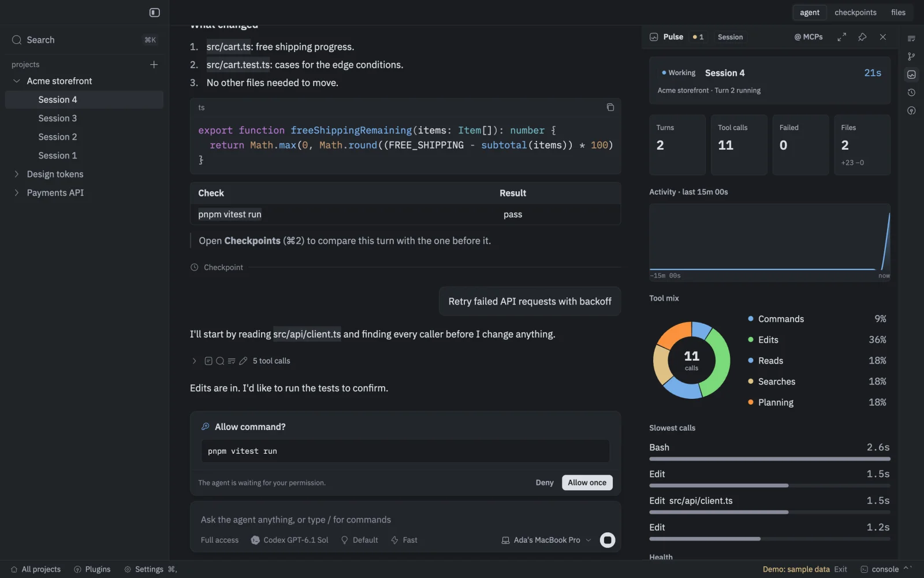Viewport: 924px width, 578px height.
Task: Open All projects home
Action: (x=36, y=569)
